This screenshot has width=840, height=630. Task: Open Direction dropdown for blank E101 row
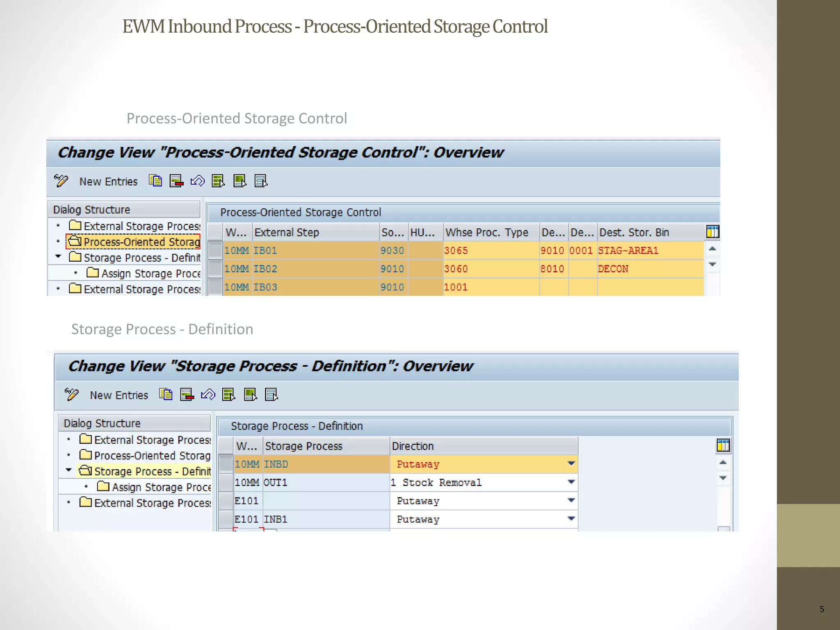click(571, 500)
